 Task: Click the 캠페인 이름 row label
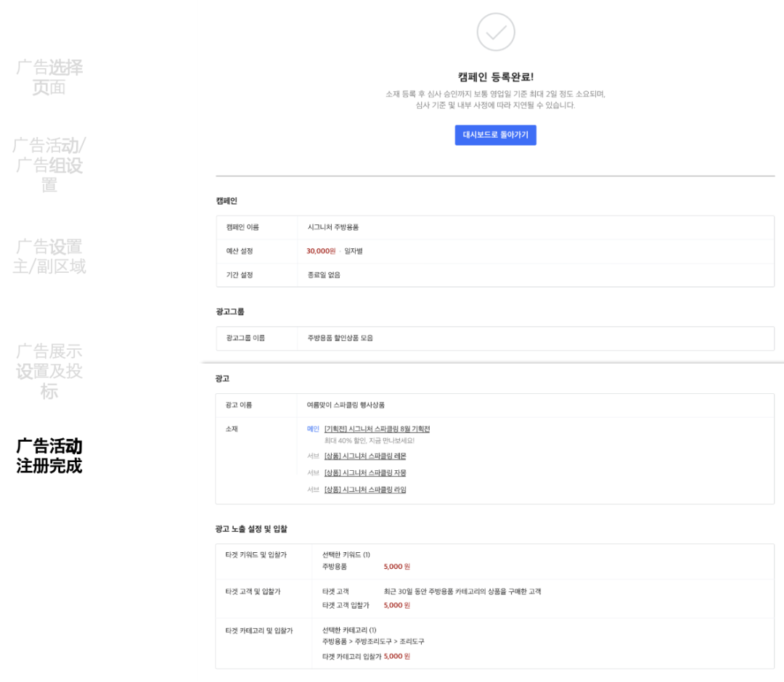click(x=242, y=227)
